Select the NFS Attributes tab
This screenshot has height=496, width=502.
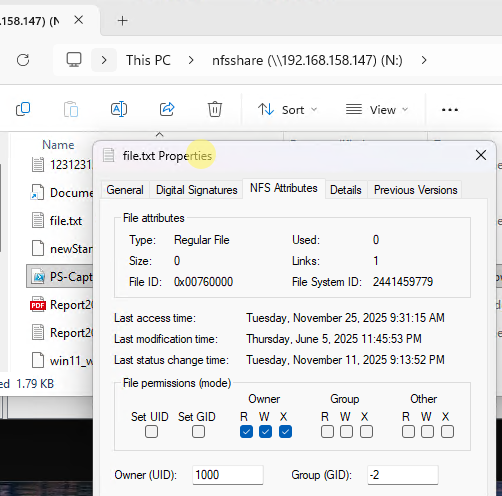284,188
